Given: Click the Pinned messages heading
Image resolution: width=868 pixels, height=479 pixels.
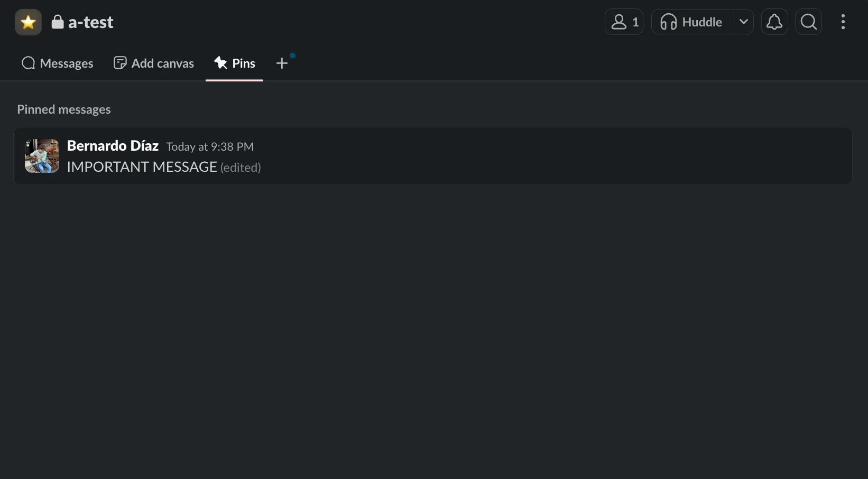Looking at the screenshot, I should tap(64, 109).
